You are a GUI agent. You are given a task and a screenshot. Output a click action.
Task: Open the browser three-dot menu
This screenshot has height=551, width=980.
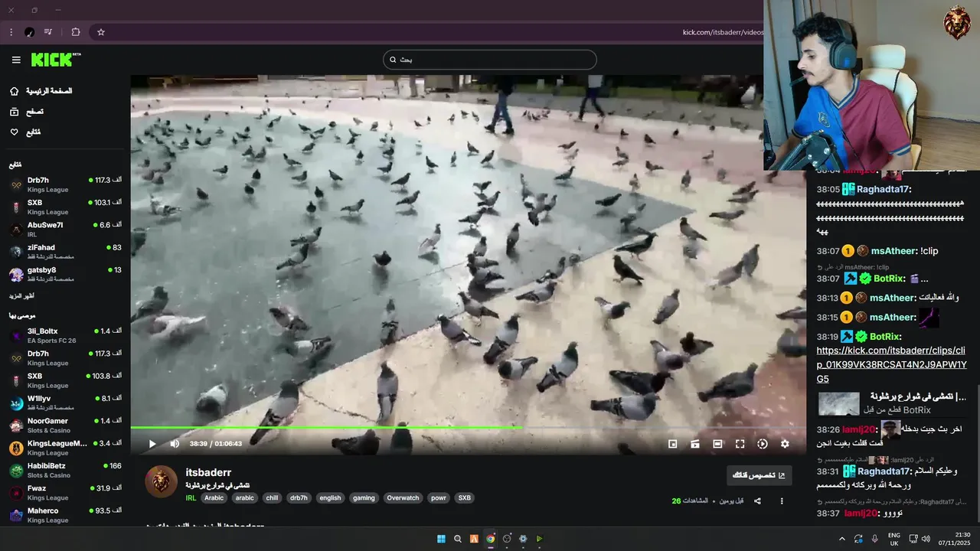click(11, 32)
